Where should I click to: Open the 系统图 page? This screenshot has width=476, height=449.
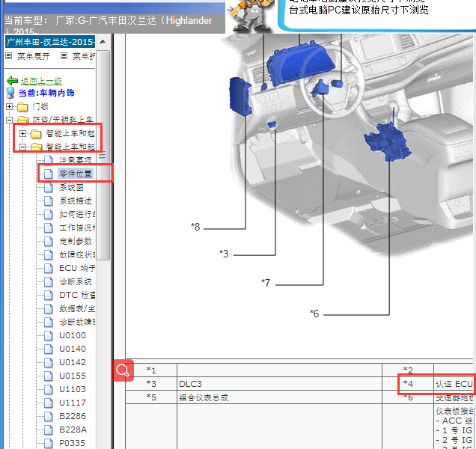coord(71,187)
